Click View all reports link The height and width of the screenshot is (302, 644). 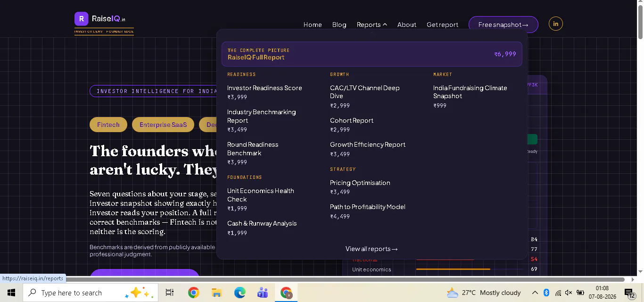click(x=372, y=249)
